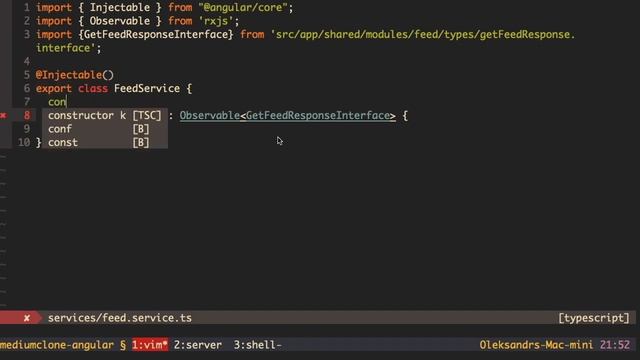Click 'Injectable' in the line 1 import
640x360 pixels.
pyautogui.click(x=120, y=8)
